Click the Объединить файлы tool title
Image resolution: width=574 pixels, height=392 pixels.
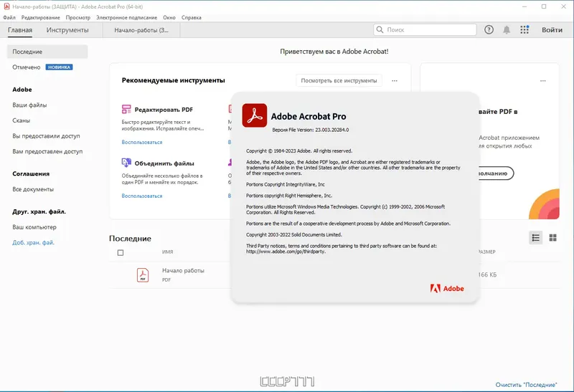[164, 163]
